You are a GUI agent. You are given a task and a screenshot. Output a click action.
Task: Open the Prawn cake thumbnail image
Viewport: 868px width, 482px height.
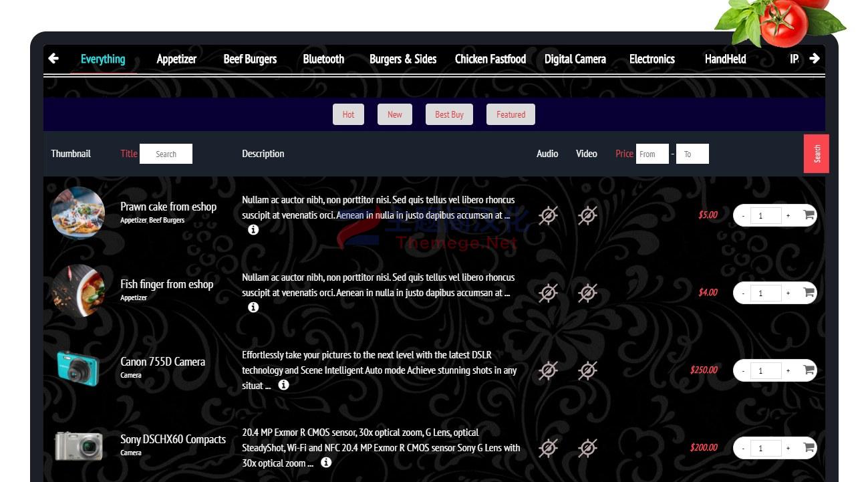[78, 213]
